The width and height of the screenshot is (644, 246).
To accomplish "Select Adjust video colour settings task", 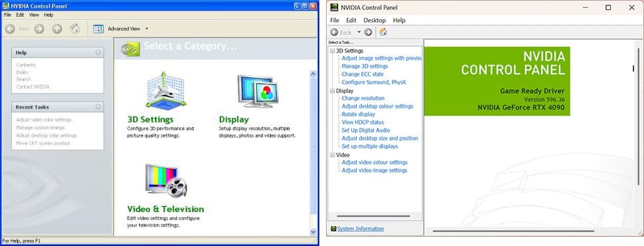I will point(374,162).
